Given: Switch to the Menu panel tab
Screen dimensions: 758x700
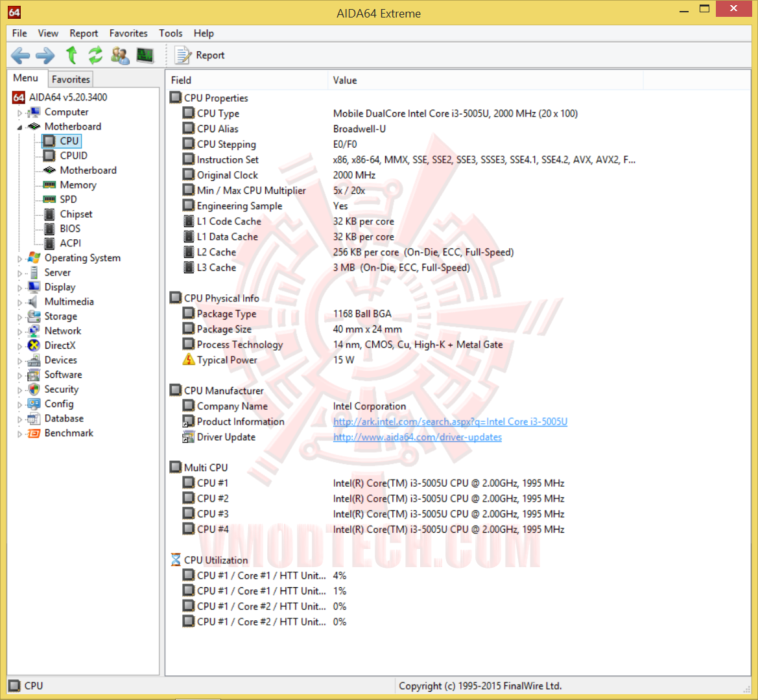Looking at the screenshot, I should tap(26, 78).
